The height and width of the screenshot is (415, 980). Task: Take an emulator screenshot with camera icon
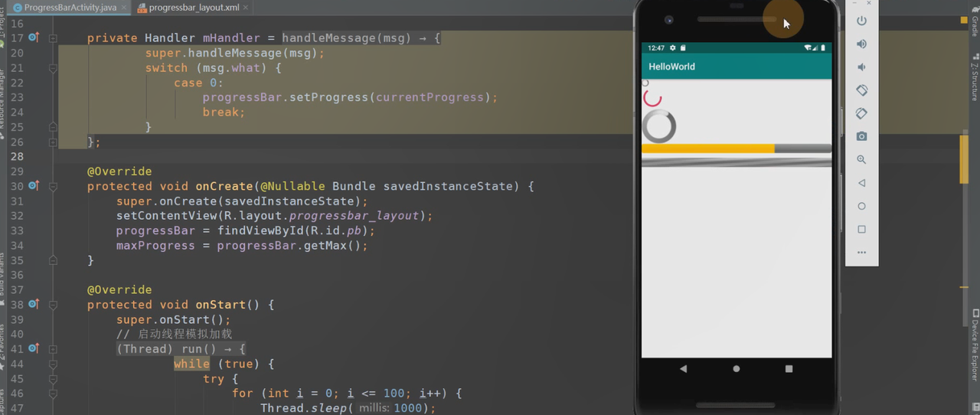(x=861, y=136)
